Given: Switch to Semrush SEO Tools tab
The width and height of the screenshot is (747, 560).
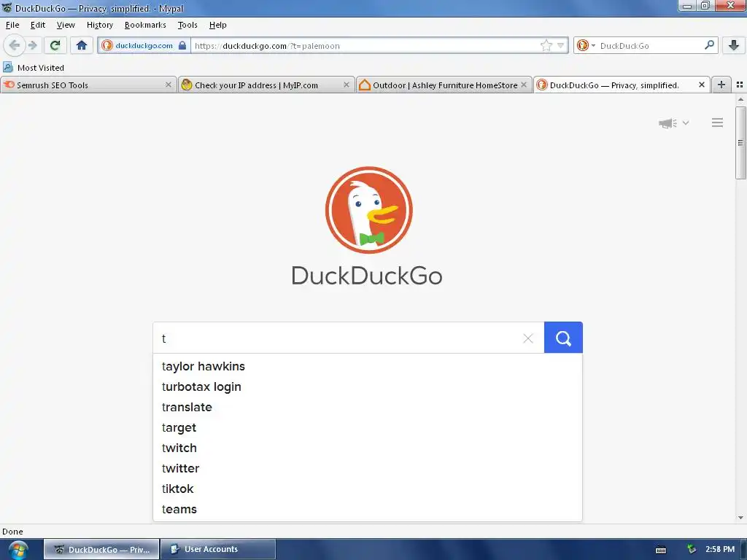Looking at the screenshot, I should click(x=88, y=85).
